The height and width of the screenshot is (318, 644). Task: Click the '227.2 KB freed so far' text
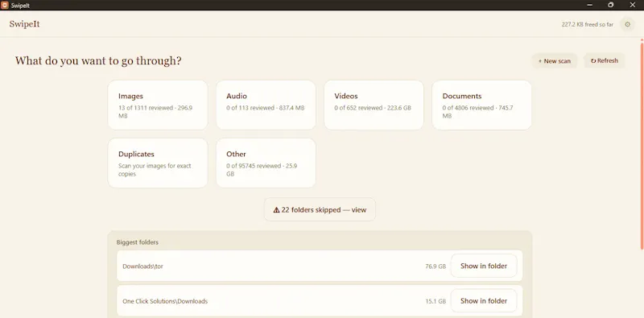click(588, 25)
